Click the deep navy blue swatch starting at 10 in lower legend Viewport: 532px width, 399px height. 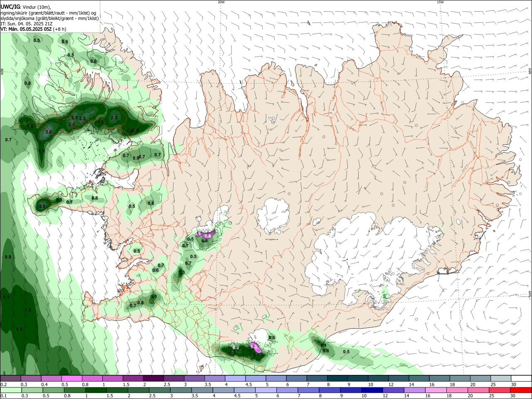click(372, 390)
